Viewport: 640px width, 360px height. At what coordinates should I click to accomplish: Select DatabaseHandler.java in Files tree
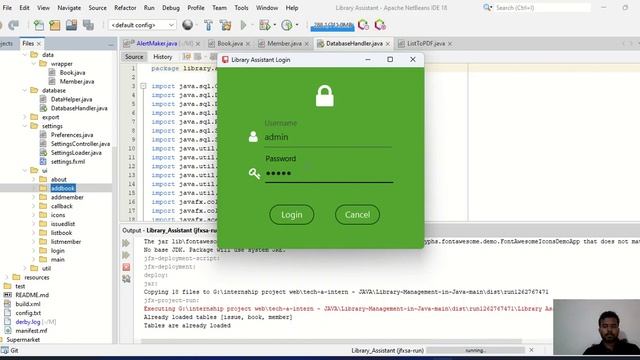click(x=79, y=108)
